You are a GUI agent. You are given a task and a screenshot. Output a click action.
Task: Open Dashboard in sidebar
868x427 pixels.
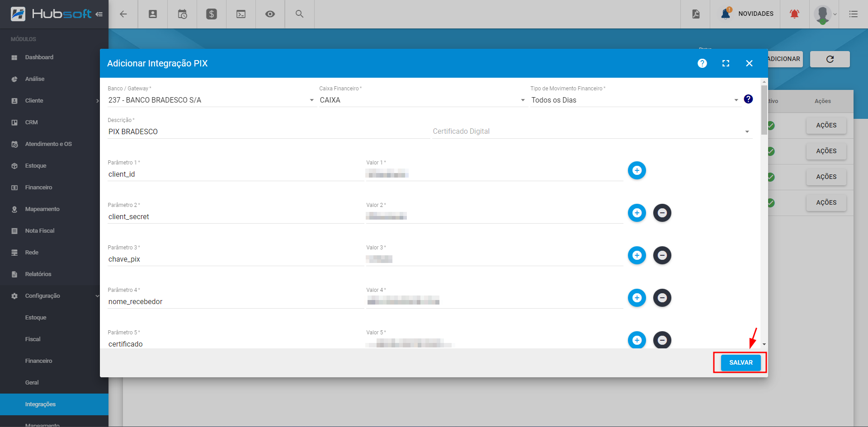[x=54, y=57]
